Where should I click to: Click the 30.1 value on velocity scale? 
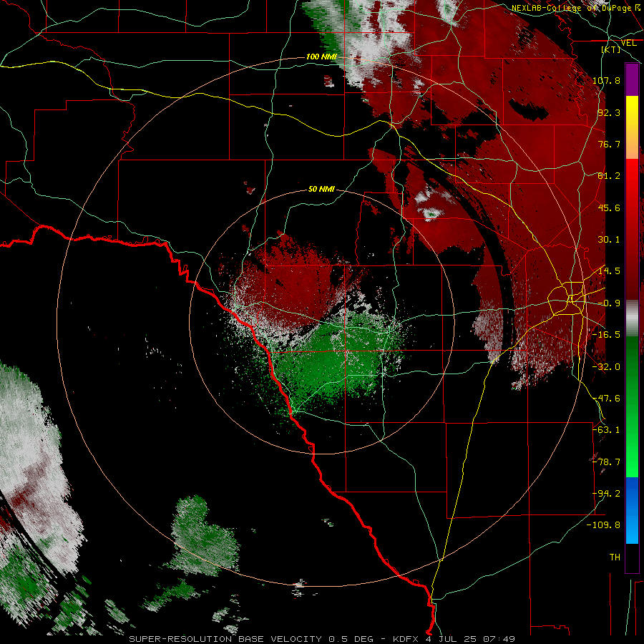609,240
